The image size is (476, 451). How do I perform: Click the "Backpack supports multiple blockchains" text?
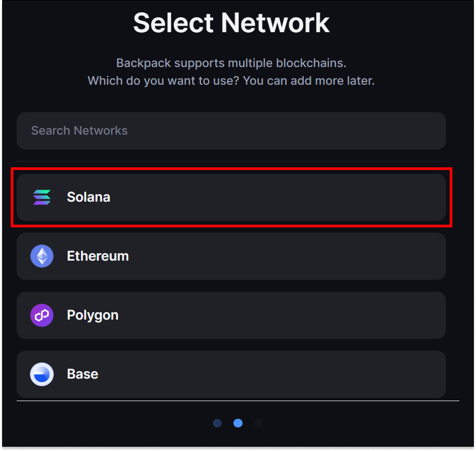[x=231, y=63]
